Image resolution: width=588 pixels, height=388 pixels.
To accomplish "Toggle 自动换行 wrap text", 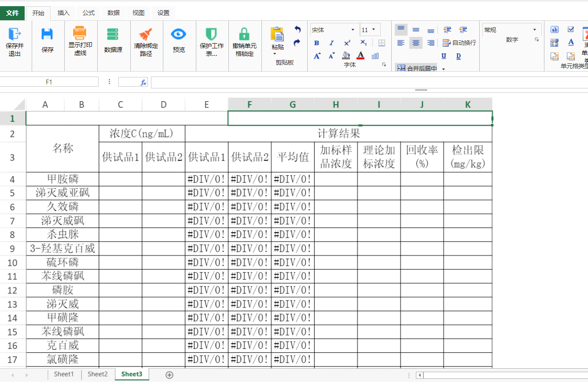I will coord(459,43).
